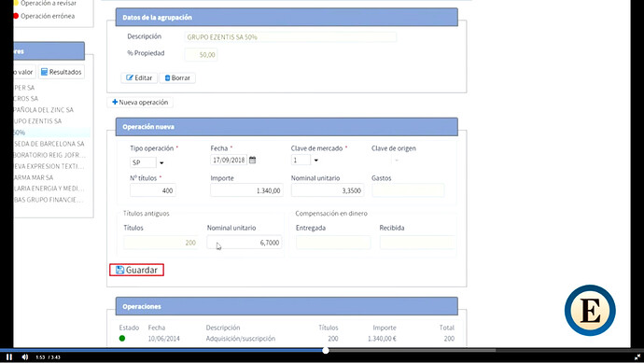The image size is (644, 363).
Task: Mute the video volume icon
Action: click(x=24, y=356)
